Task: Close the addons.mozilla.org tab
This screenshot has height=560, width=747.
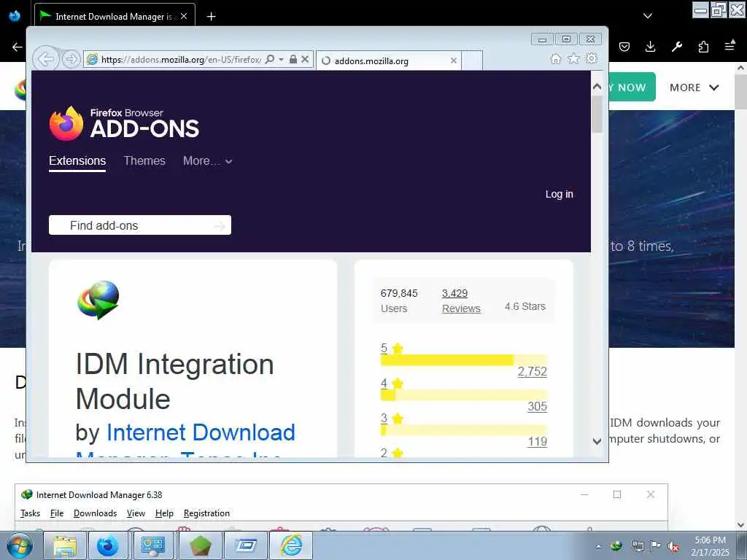Action: pyautogui.click(x=454, y=61)
